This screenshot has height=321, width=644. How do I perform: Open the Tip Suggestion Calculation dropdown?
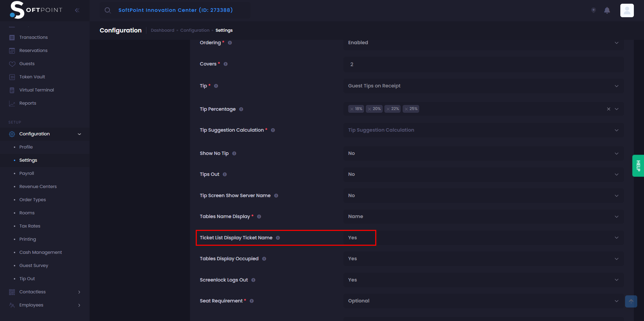click(x=483, y=130)
